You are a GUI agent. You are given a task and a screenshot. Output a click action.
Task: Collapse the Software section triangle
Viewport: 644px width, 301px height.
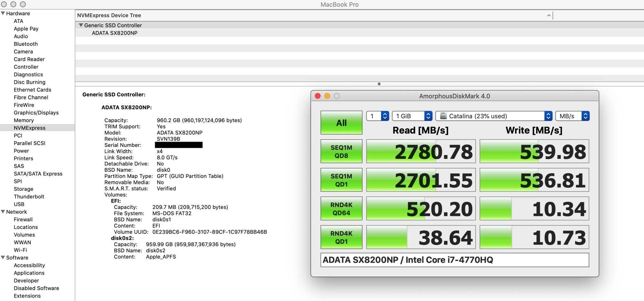(3, 257)
